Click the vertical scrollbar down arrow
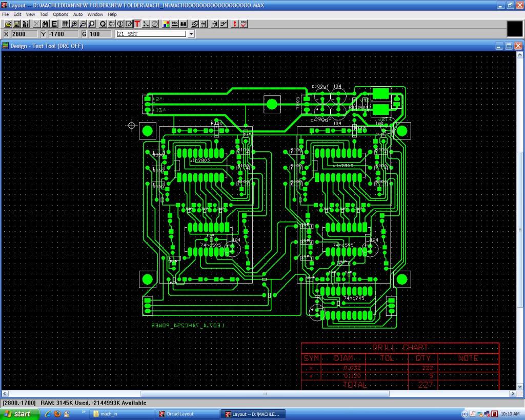This screenshot has width=525, height=420. 520,386
